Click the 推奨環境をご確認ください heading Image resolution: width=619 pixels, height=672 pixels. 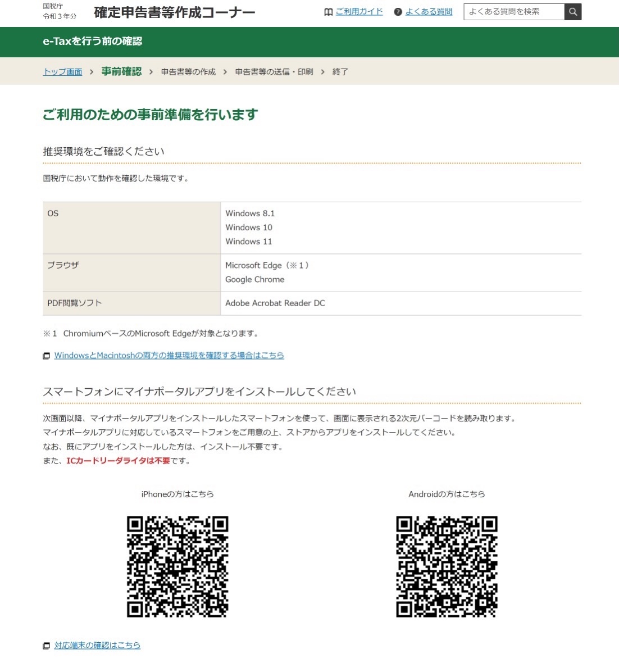pos(104,151)
